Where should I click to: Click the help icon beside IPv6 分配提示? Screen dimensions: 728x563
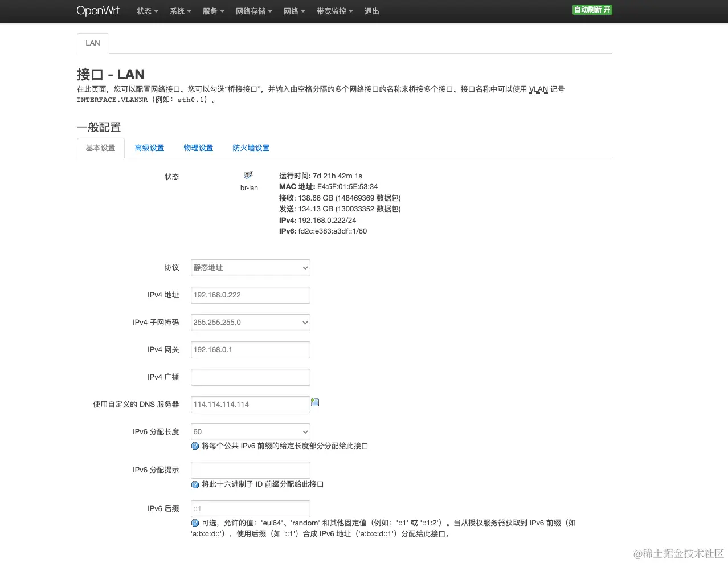click(x=194, y=484)
